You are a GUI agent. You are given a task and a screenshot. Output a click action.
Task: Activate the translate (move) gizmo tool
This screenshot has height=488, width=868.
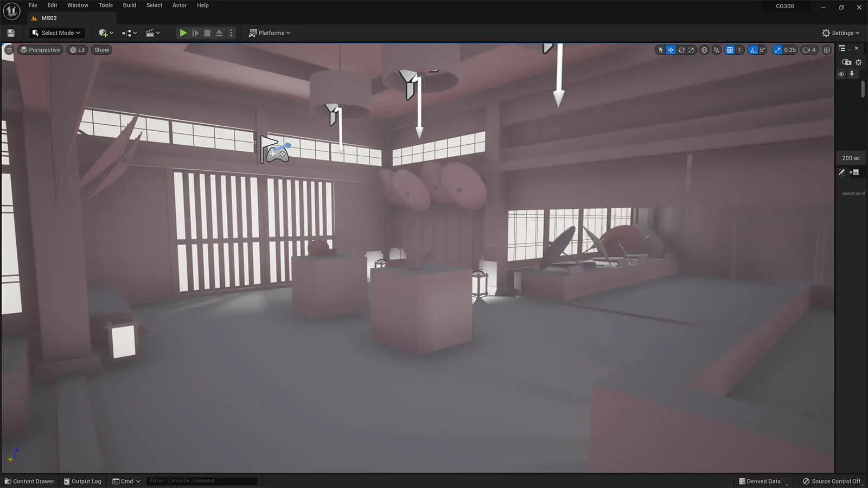pyautogui.click(x=671, y=50)
